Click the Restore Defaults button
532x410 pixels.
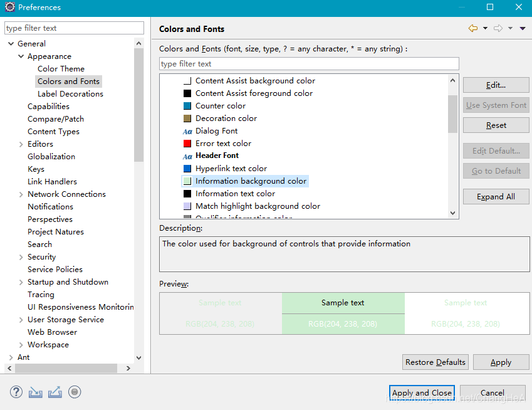click(436, 362)
